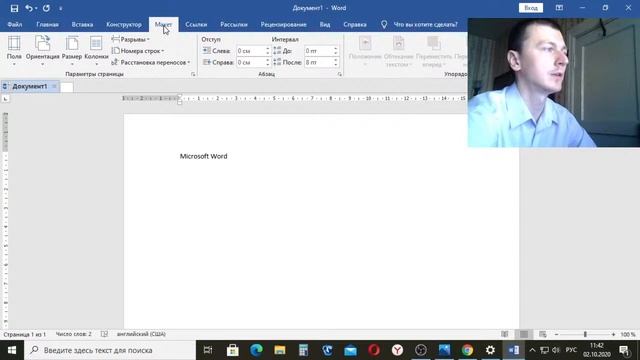Open Microsoft Edge from the taskbar
Image resolution: width=640 pixels, height=360 pixels.
(256, 350)
